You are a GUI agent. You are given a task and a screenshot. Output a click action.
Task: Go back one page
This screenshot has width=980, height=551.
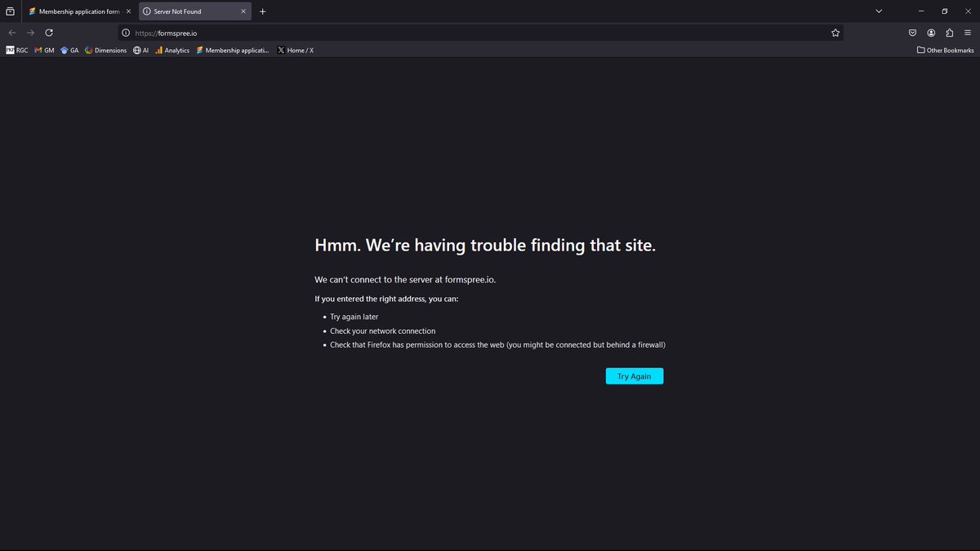pos(11,33)
